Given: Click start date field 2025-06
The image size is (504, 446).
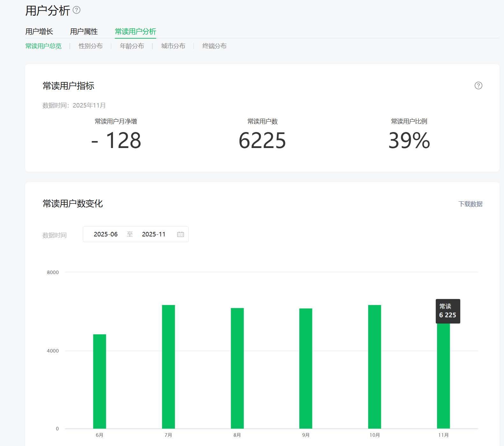Looking at the screenshot, I should [106, 234].
